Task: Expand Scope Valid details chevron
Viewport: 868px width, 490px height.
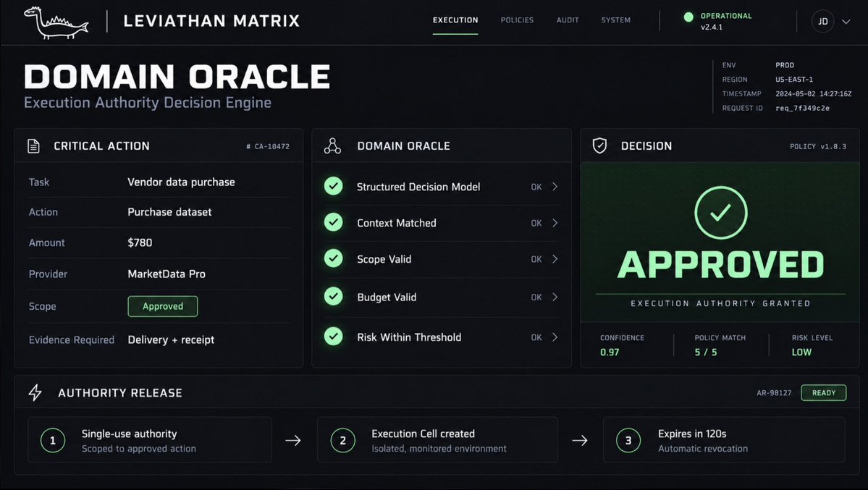Action: pos(555,259)
